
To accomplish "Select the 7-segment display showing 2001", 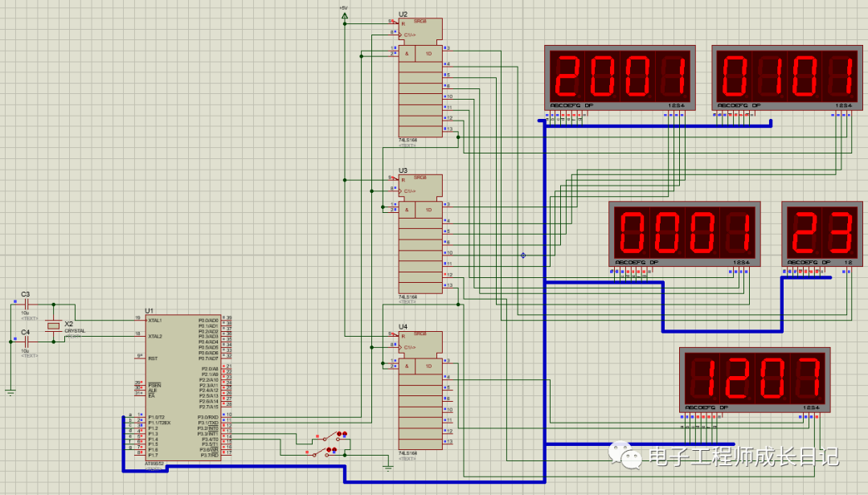I will click(x=620, y=78).
